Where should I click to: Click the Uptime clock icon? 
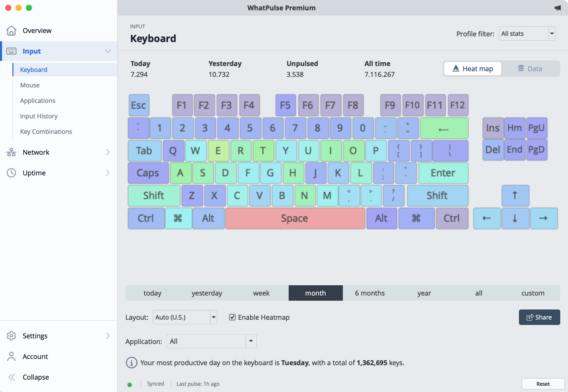11,173
